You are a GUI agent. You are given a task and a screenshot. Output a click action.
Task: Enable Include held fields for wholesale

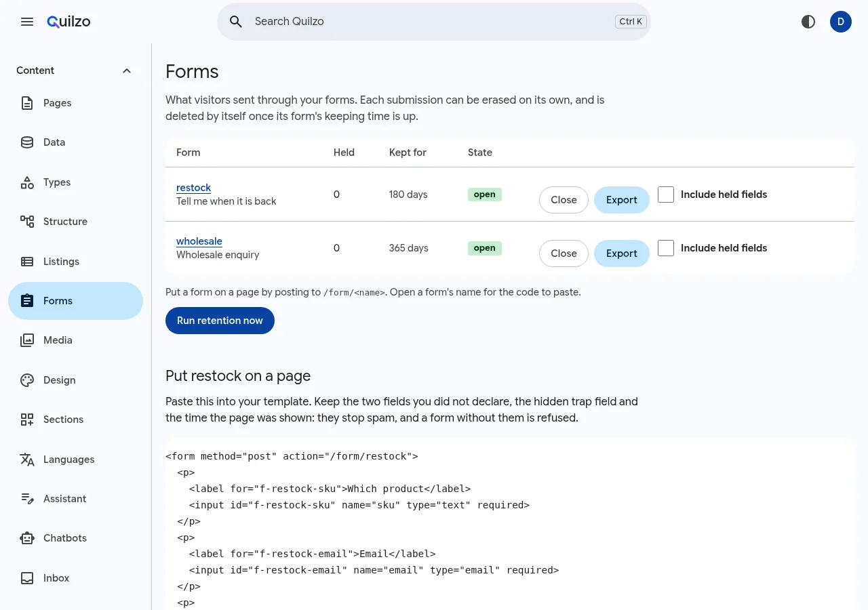pyautogui.click(x=666, y=248)
